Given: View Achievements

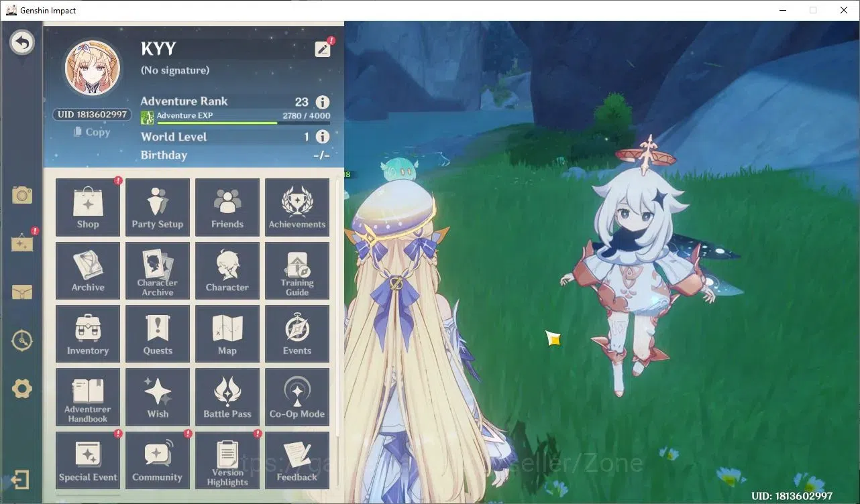Looking at the screenshot, I should coord(297,207).
